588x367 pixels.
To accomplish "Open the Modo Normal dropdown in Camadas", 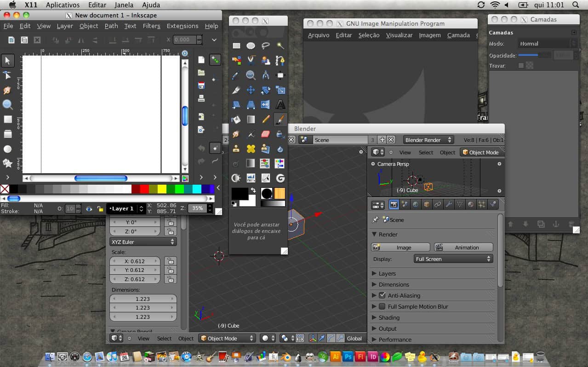I will pyautogui.click(x=548, y=44).
